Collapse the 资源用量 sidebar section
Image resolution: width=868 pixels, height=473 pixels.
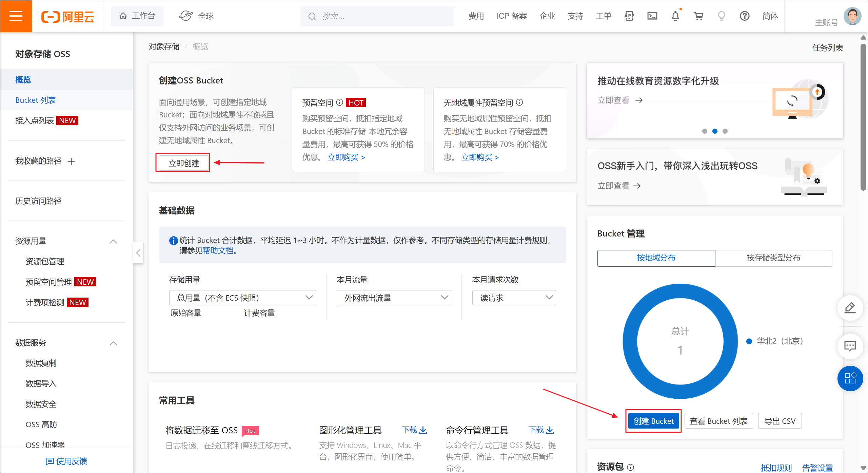113,241
